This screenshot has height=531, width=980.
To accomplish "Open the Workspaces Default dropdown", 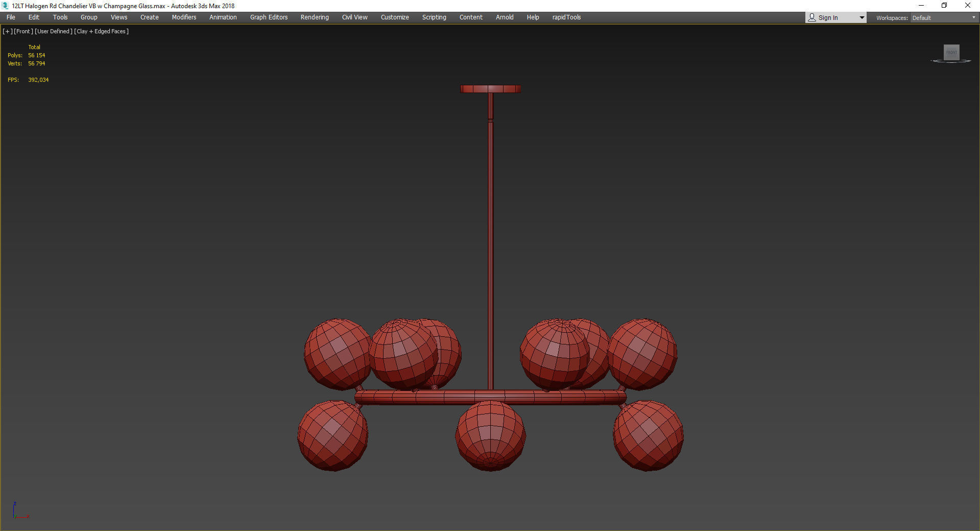I will tap(944, 18).
